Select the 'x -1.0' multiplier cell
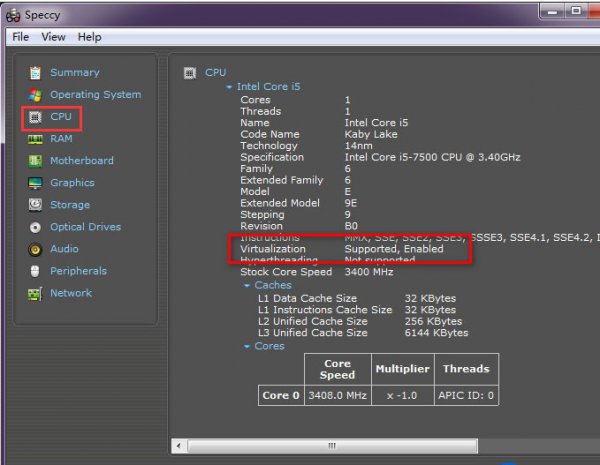This screenshot has width=600, height=465. (403, 395)
